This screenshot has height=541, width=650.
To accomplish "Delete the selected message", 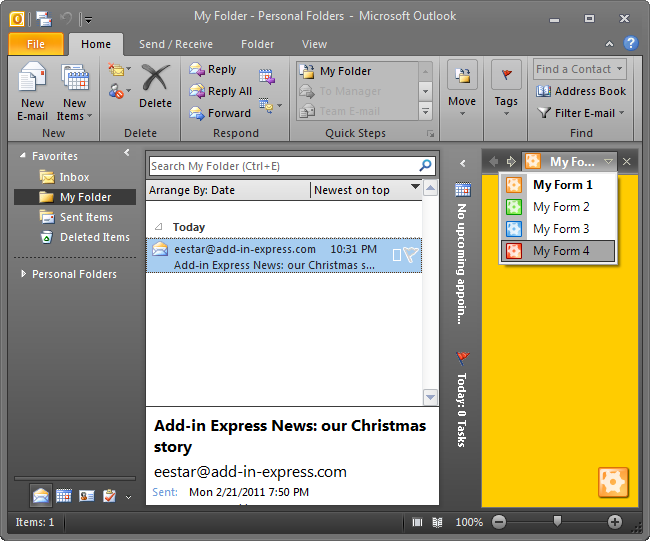I will tap(155, 86).
